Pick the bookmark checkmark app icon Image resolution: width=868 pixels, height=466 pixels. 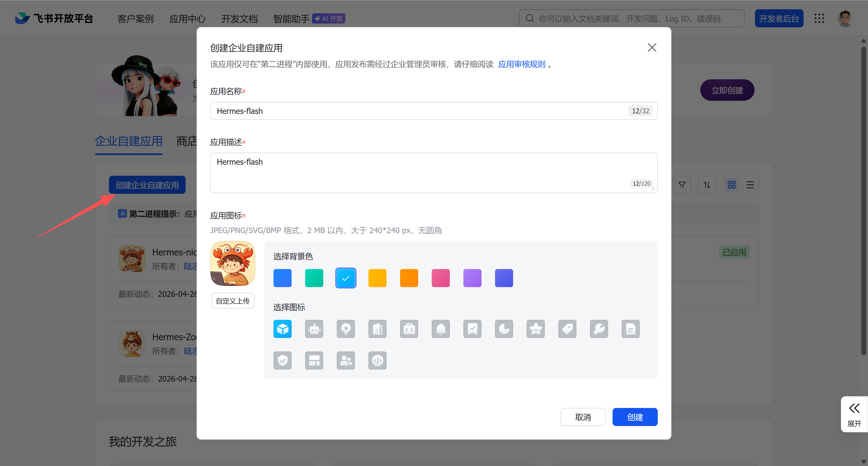472,329
